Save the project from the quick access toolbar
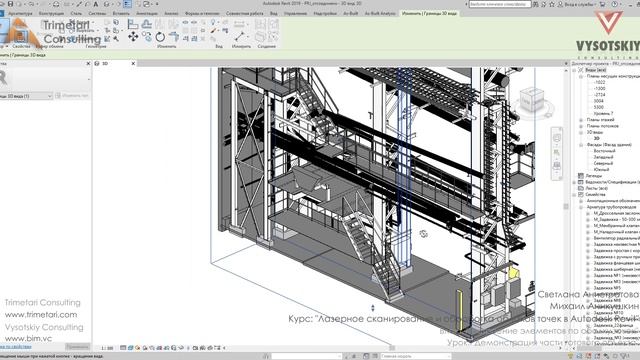640x360 pixels. point(11,4)
